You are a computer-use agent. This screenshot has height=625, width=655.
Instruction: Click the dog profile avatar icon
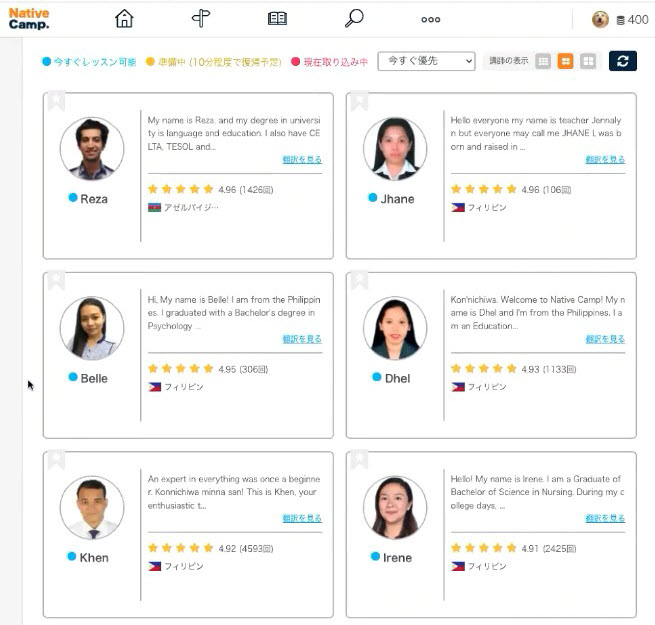[600, 19]
